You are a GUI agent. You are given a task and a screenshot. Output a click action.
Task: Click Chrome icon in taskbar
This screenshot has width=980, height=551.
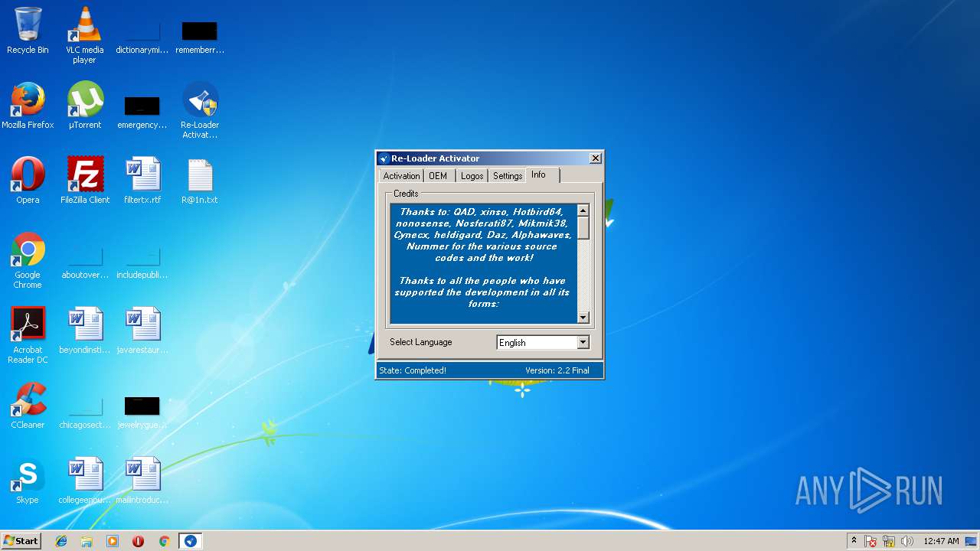coord(164,541)
